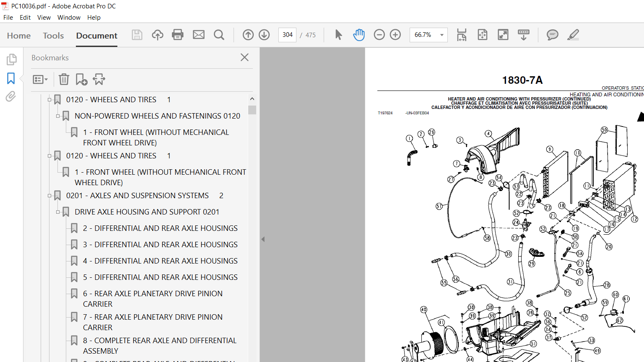The width and height of the screenshot is (644, 362).
Task: Open the zoom level dropdown
Action: pos(441,35)
